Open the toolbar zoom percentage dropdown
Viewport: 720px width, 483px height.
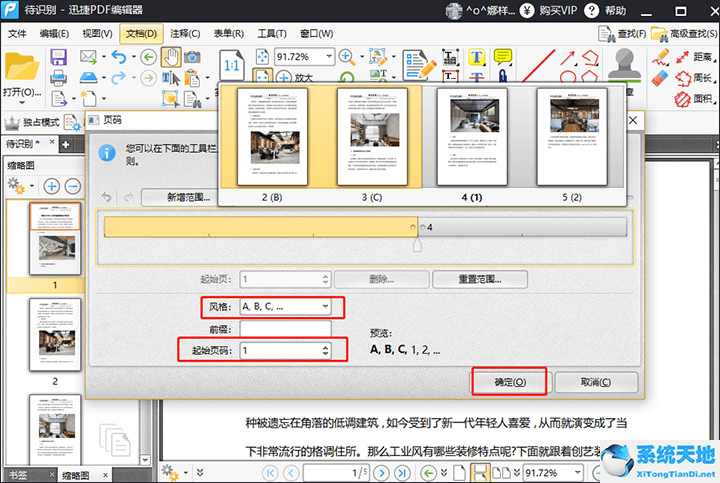pos(329,57)
